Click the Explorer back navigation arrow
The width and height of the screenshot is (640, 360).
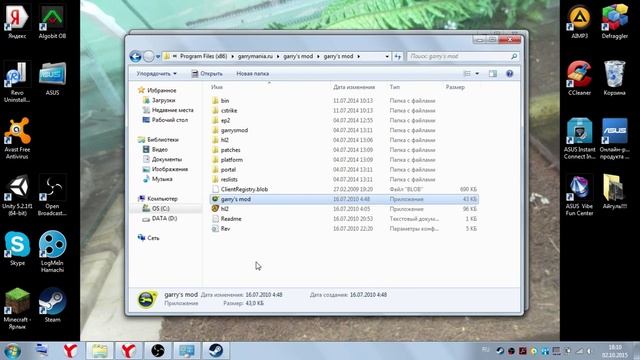tap(135, 56)
